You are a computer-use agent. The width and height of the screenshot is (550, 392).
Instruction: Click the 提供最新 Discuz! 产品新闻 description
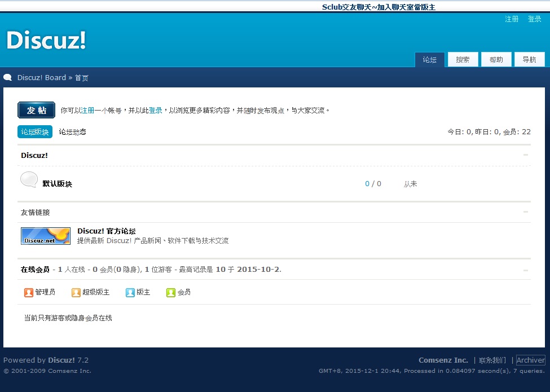153,241
